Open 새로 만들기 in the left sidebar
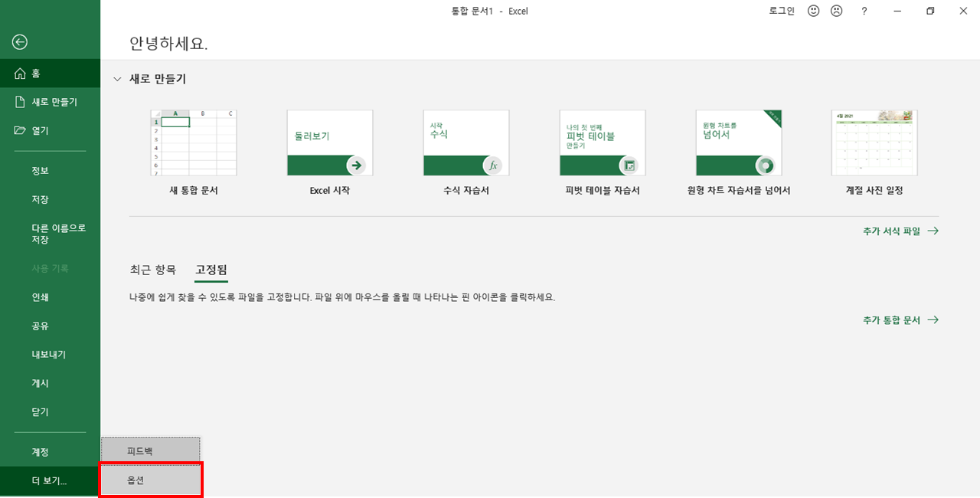Viewport: 980px width, 498px height. click(x=50, y=102)
